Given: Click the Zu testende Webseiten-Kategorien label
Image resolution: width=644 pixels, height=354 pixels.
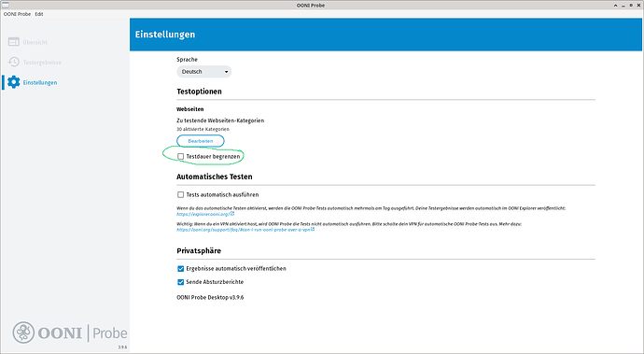Looking at the screenshot, I should (x=220, y=120).
